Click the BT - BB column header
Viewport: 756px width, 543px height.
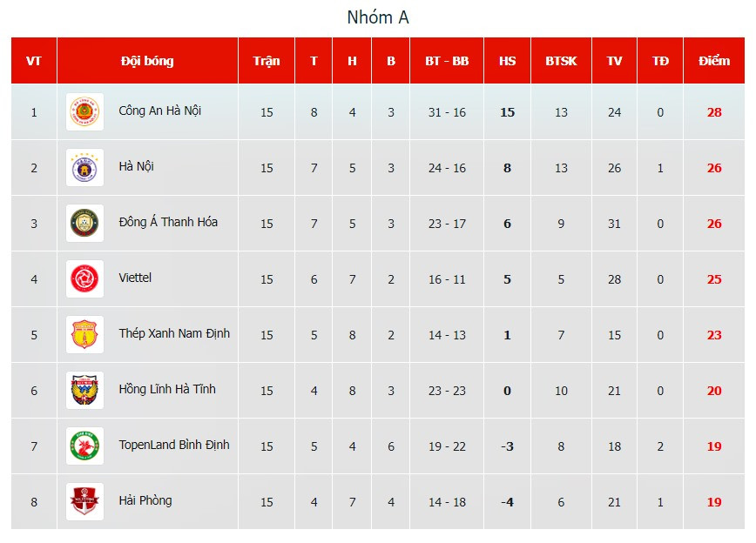pyautogui.click(x=447, y=61)
